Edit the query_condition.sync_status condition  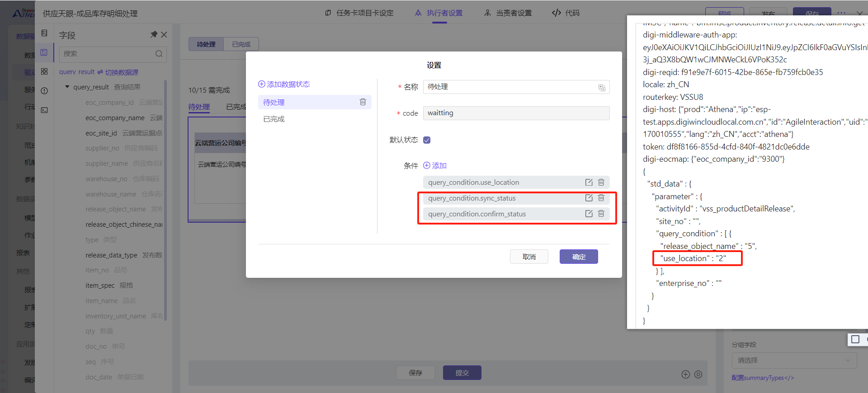[x=589, y=198]
